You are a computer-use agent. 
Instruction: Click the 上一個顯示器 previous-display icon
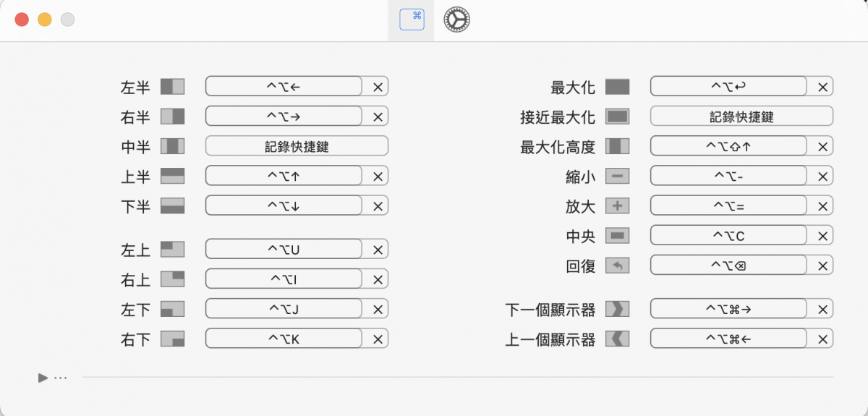click(x=617, y=339)
